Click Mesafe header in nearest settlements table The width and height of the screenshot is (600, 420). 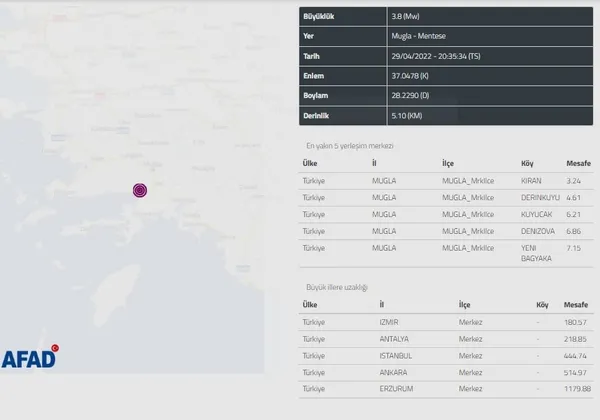(578, 163)
